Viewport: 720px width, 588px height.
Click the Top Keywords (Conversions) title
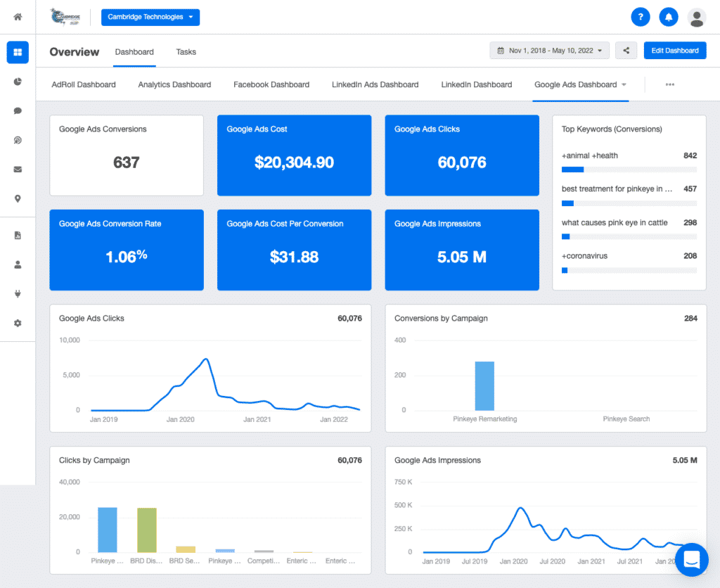[612, 129]
